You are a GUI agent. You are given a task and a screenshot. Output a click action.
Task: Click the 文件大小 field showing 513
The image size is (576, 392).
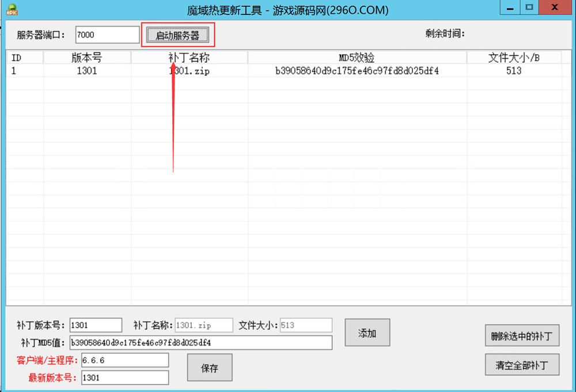[306, 325]
